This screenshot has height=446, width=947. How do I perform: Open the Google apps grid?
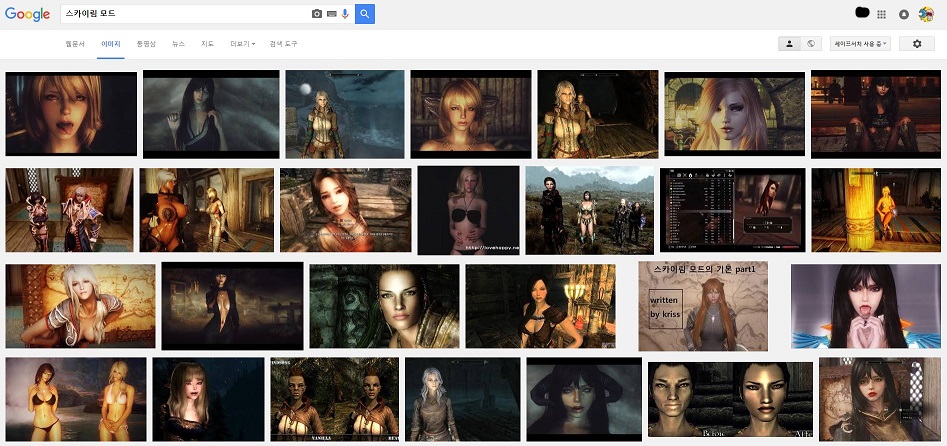tap(881, 15)
